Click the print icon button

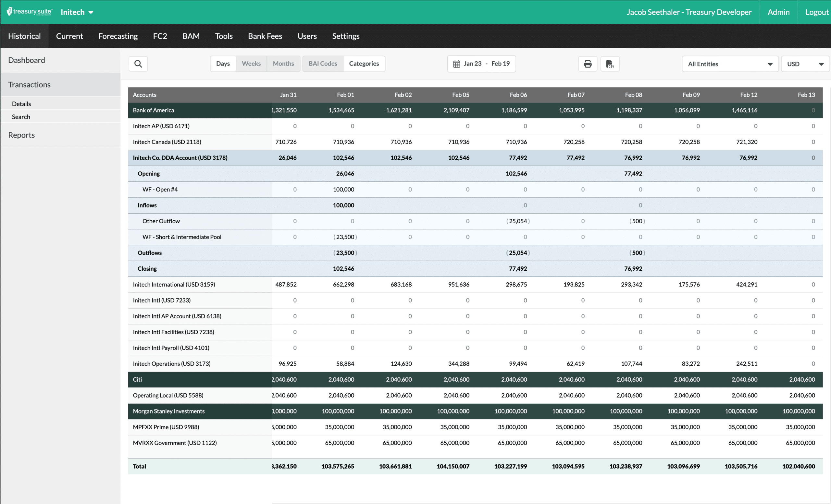(x=588, y=64)
